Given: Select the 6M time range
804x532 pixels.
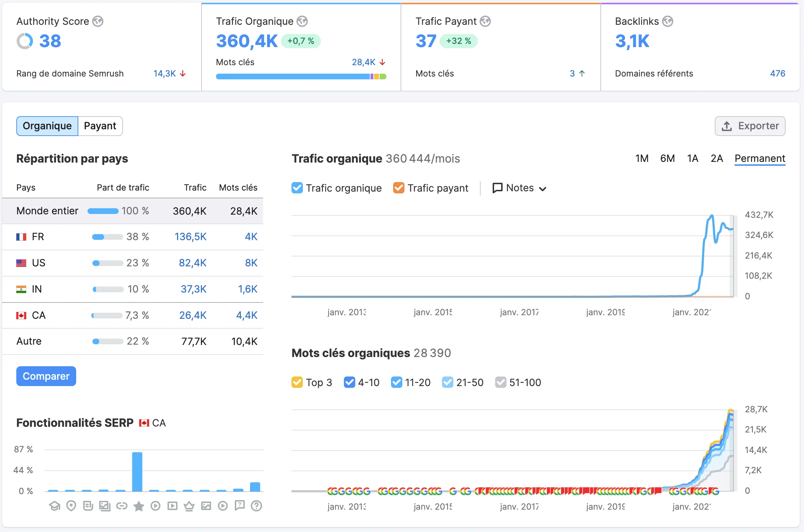Looking at the screenshot, I should (x=667, y=158).
